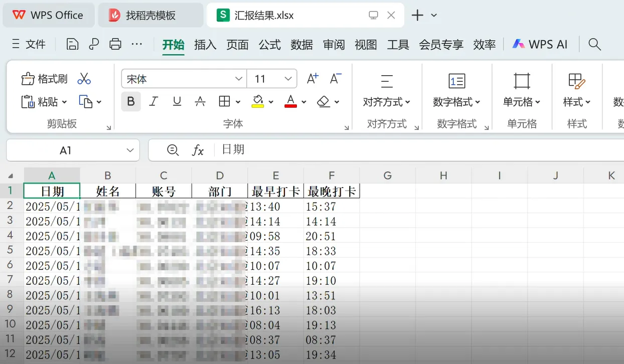Open the 工具 ribbon tab
This screenshot has width=624, height=364.
click(x=398, y=45)
